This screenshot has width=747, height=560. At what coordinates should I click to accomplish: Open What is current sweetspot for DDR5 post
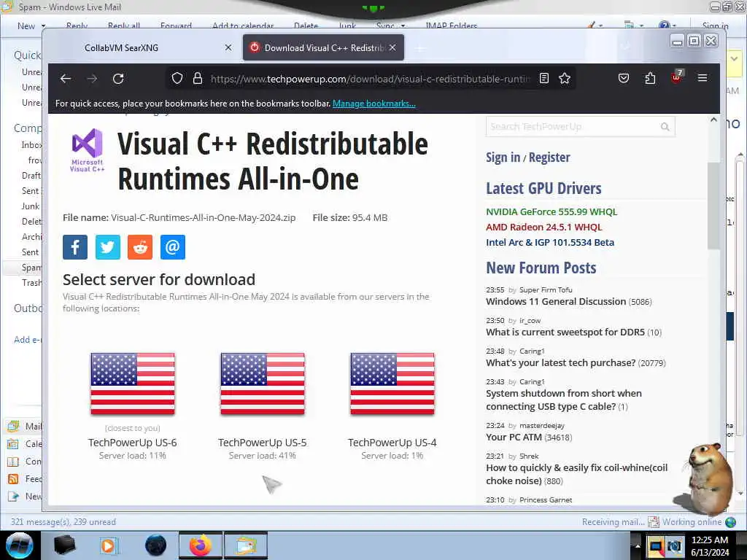click(x=565, y=332)
